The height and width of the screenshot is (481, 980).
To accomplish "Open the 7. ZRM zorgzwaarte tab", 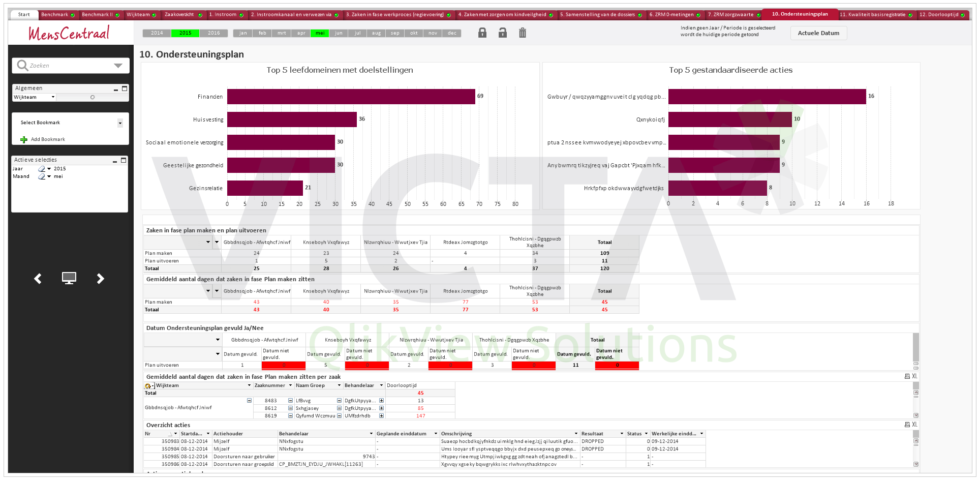I will click(x=733, y=14).
